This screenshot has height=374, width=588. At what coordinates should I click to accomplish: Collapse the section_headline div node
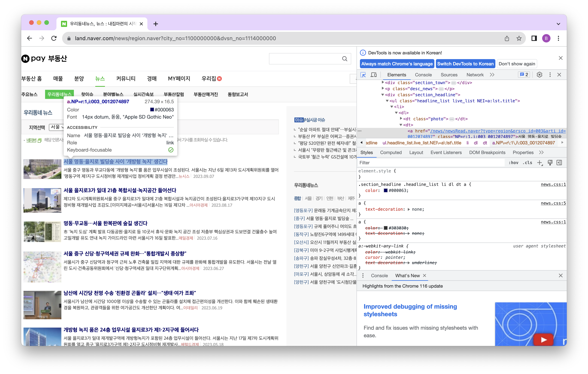click(x=383, y=95)
